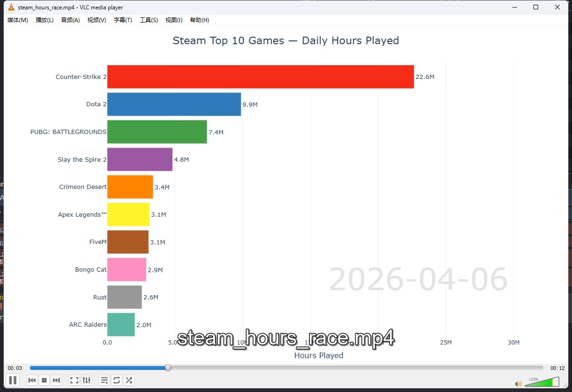The image size is (572, 392).
Task: Click the 22.6M value label
Action: 425,77
